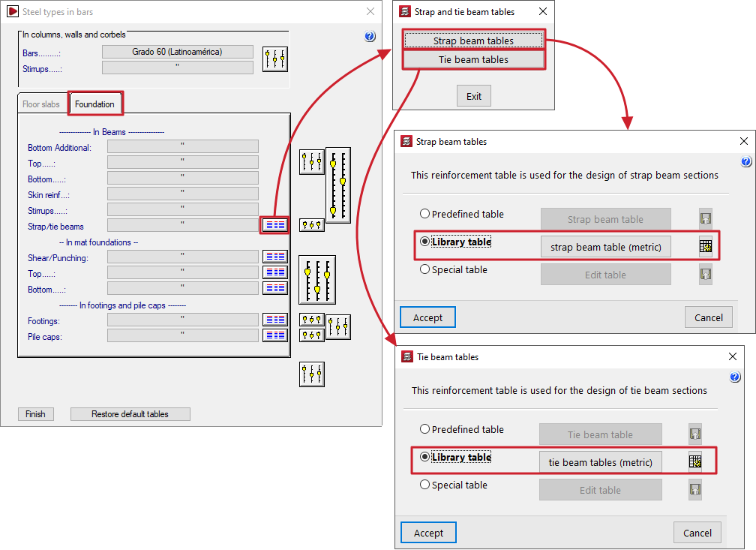The image size is (756, 550).
Task: Open strap beam table (metric) selector
Action: [x=605, y=247]
